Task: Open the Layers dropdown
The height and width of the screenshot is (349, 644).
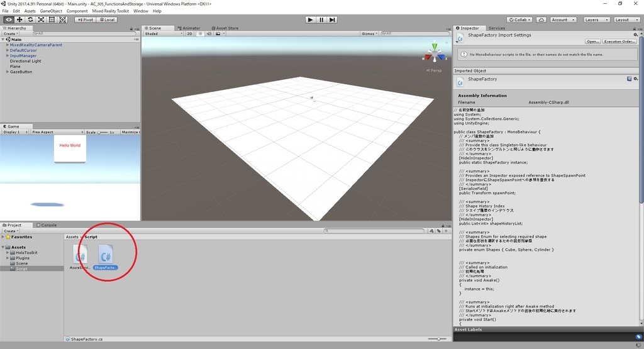Action: point(596,19)
